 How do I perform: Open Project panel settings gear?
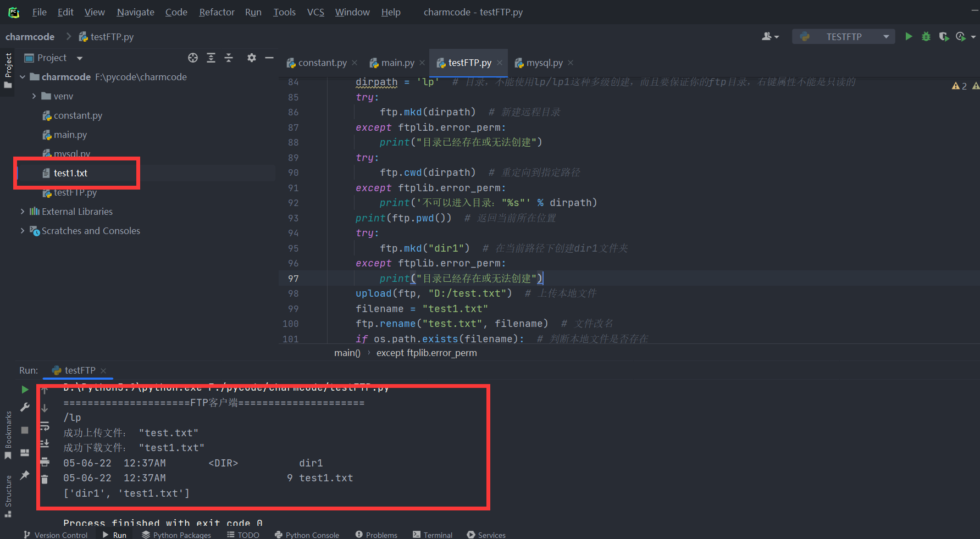(251, 58)
